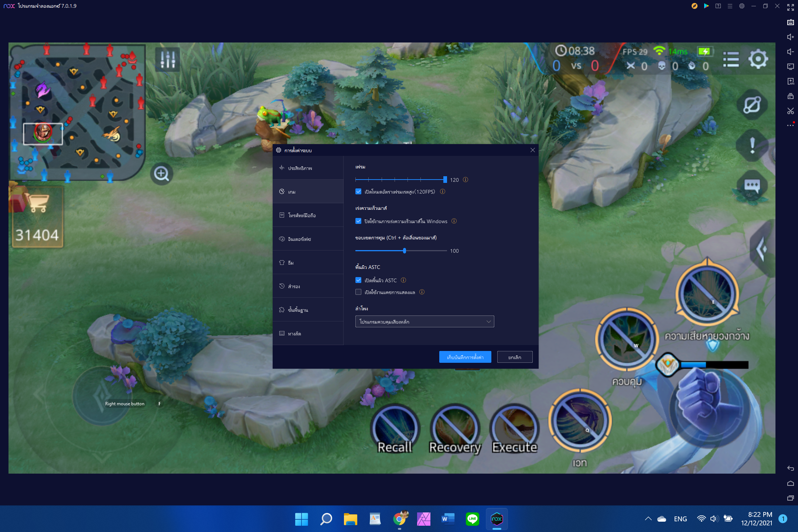Click the Android home icon in sidebar
This screenshot has width=798, height=532.
pyautogui.click(x=790, y=483)
